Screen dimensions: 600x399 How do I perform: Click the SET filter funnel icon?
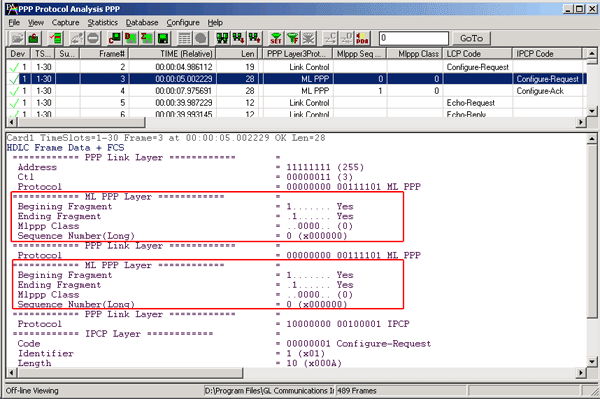tap(276, 38)
